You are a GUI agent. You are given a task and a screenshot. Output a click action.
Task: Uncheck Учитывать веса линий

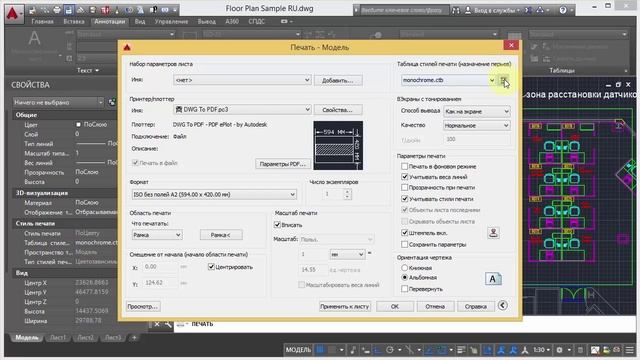point(404,177)
